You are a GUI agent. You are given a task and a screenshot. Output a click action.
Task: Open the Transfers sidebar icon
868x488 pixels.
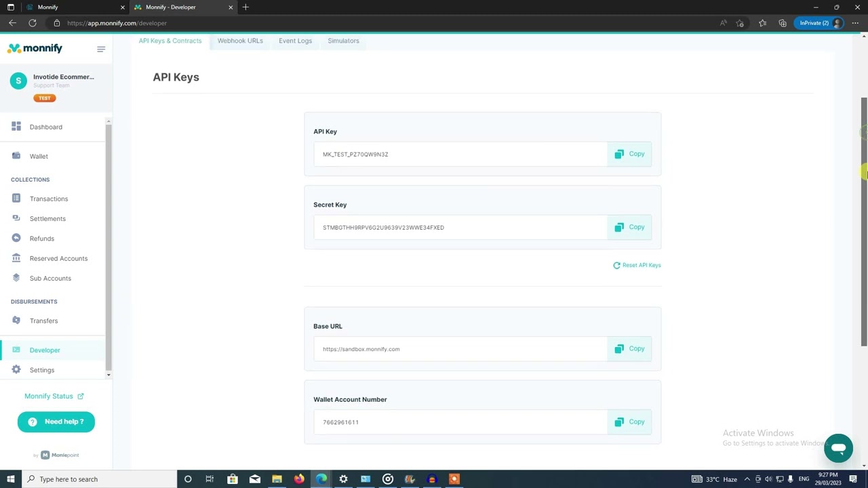(16, 321)
